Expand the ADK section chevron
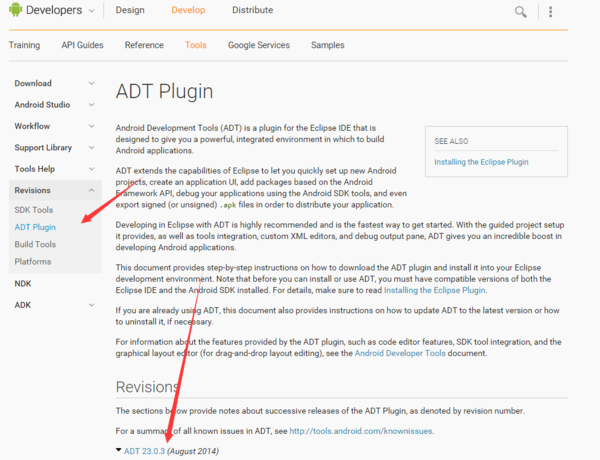 click(x=91, y=305)
